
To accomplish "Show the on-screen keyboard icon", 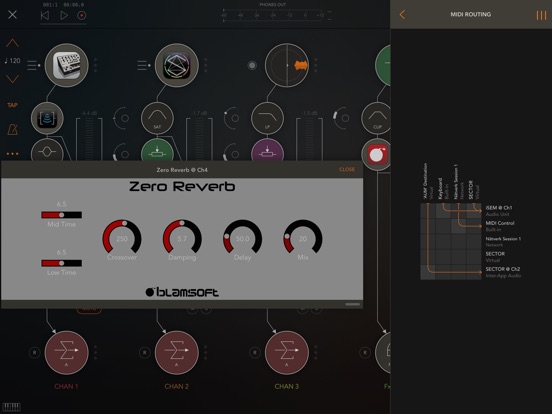I will tap(12, 407).
